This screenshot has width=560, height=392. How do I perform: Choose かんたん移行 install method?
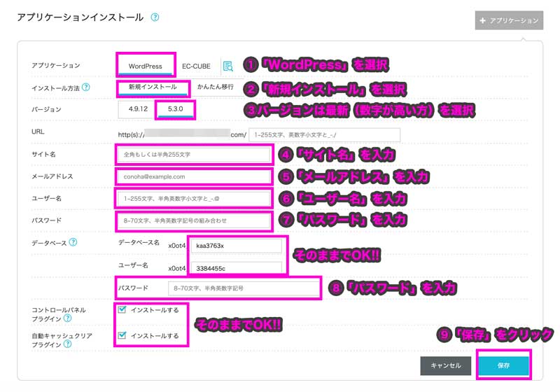[x=216, y=87]
